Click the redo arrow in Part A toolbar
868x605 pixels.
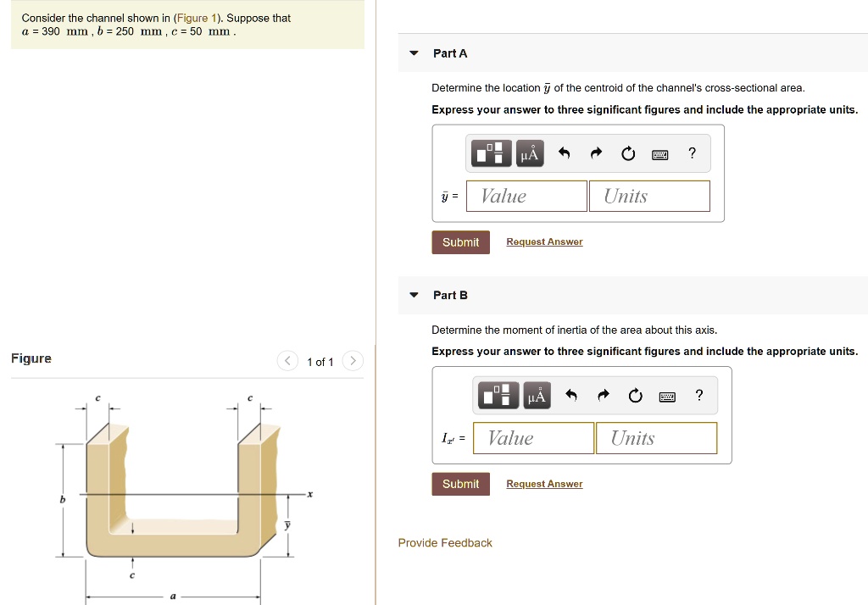pos(595,153)
